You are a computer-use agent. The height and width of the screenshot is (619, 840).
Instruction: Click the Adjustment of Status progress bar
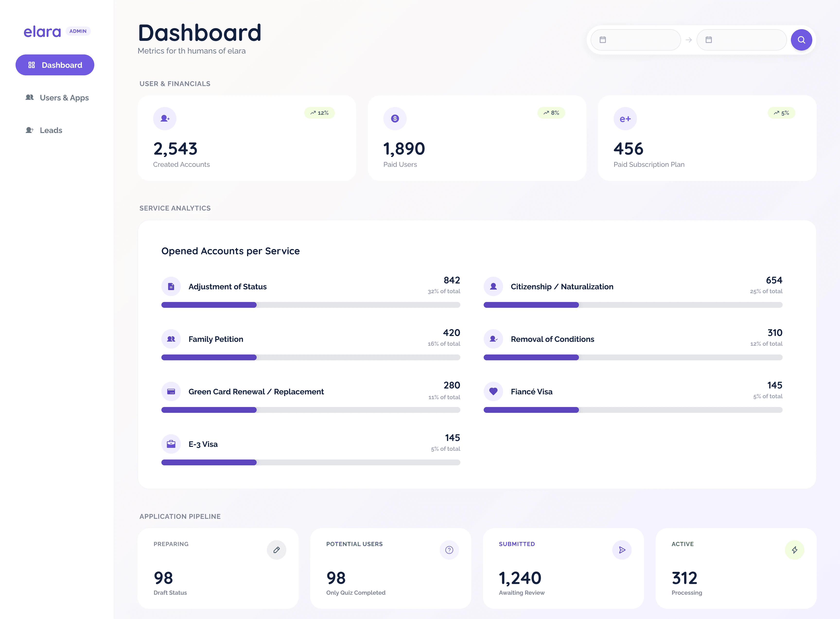pyautogui.click(x=311, y=305)
